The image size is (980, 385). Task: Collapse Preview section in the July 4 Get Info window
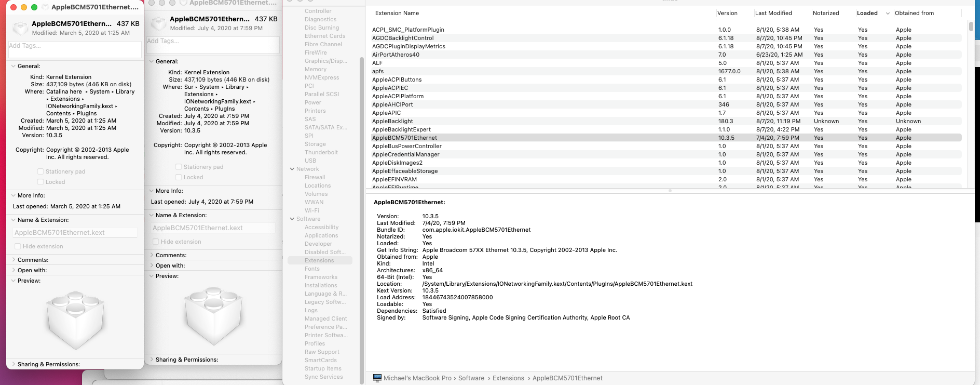coord(151,276)
